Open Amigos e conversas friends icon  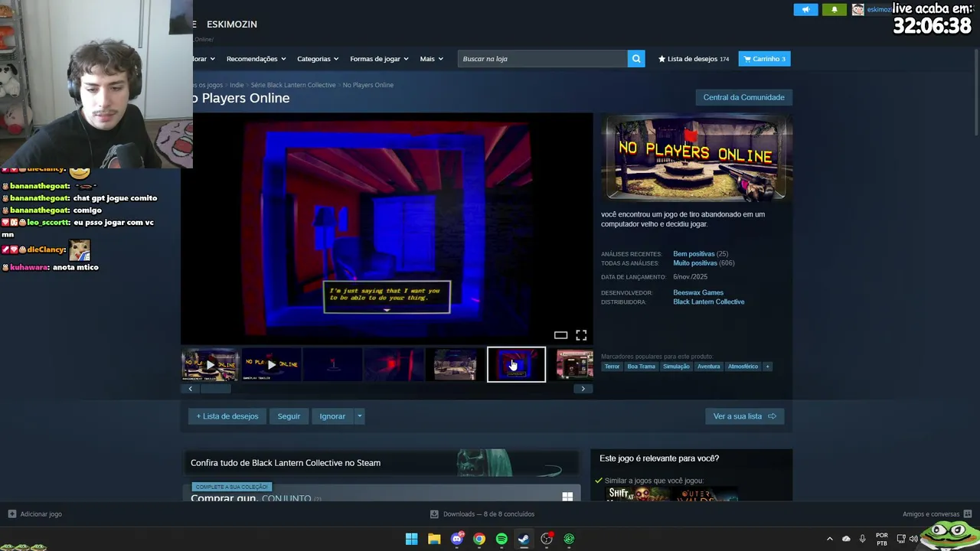[x=968, y=514]
